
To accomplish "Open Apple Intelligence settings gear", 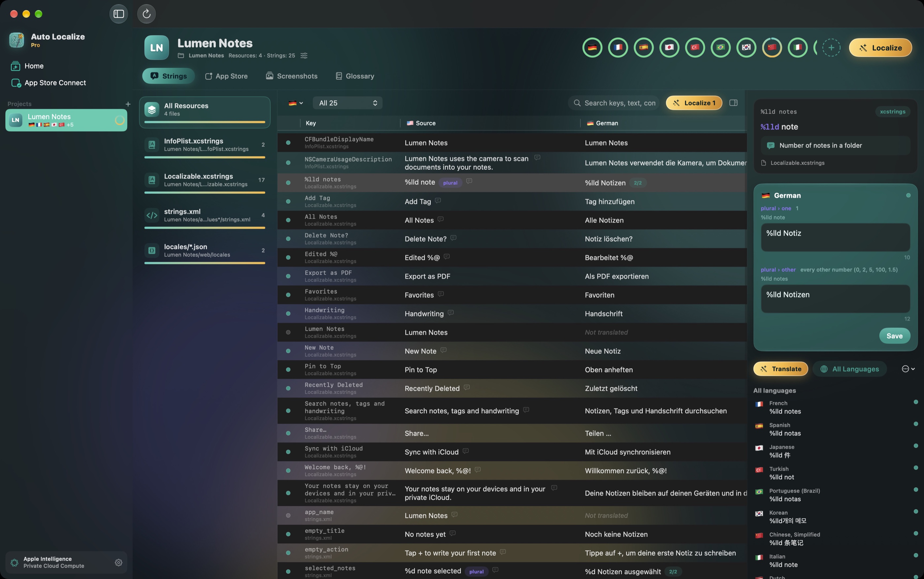I will (x=118, y=562).
